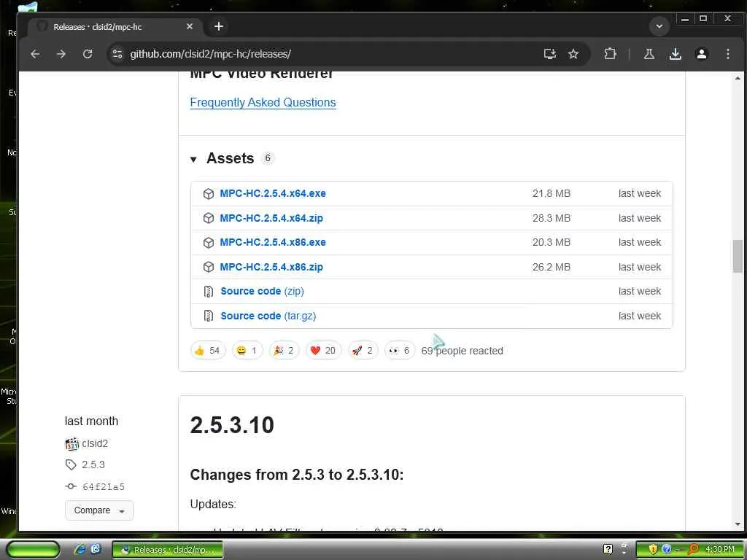Screen dimensions: 747x560
Task: Click package icon beside MPC-HC.2.5.4.x64.exe
Action: (208, 194)
